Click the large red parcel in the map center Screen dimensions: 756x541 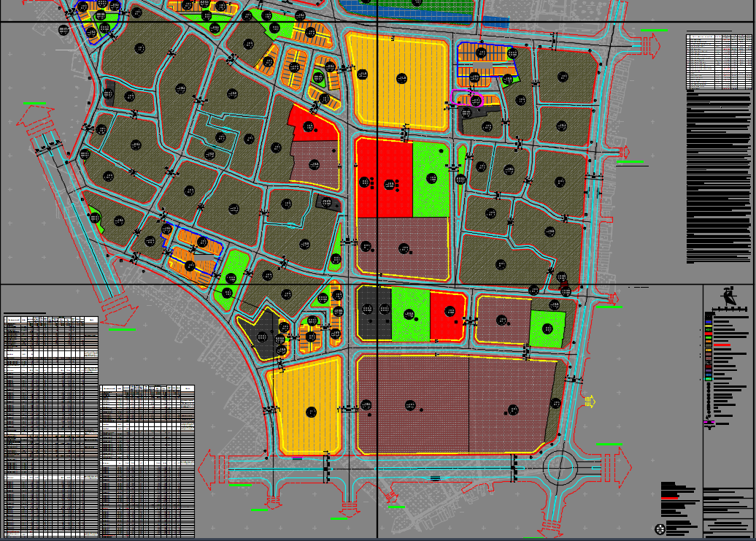click(x=384, y=179)
